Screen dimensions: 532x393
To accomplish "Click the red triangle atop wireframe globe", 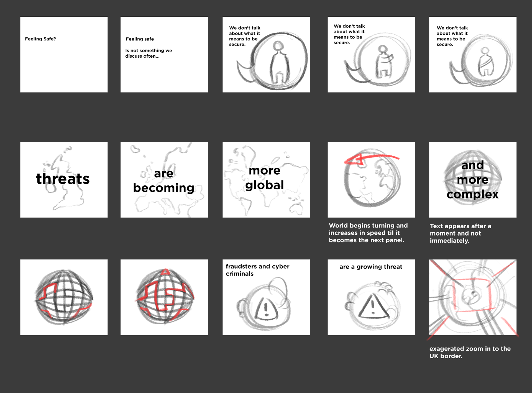I will pyautogui.click(x=165, y=271).
